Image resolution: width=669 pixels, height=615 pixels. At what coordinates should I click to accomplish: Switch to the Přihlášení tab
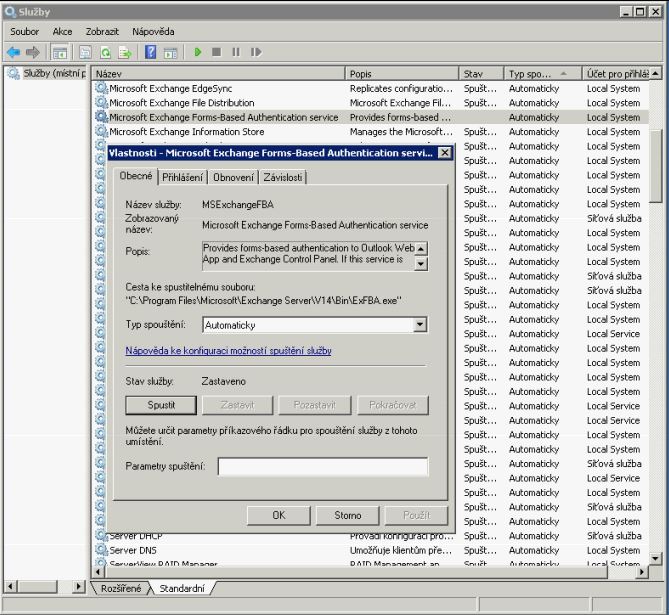click(x=182, y=177)
